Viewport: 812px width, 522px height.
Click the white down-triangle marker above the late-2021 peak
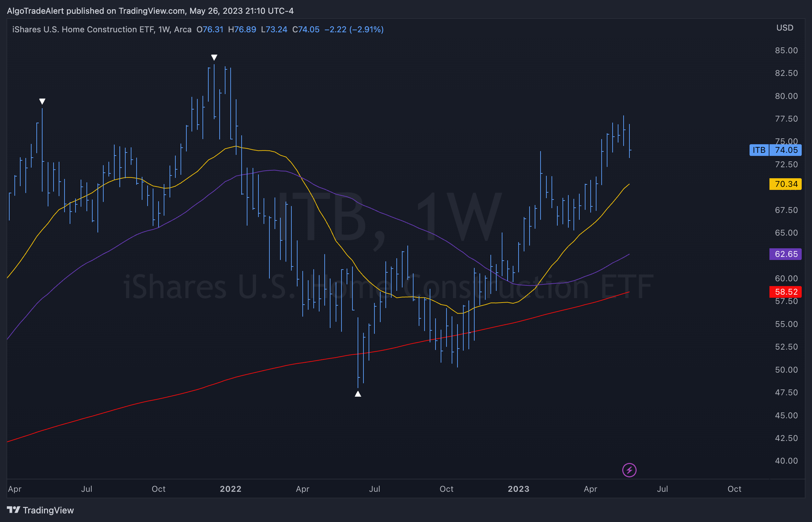tap(214, 57)
